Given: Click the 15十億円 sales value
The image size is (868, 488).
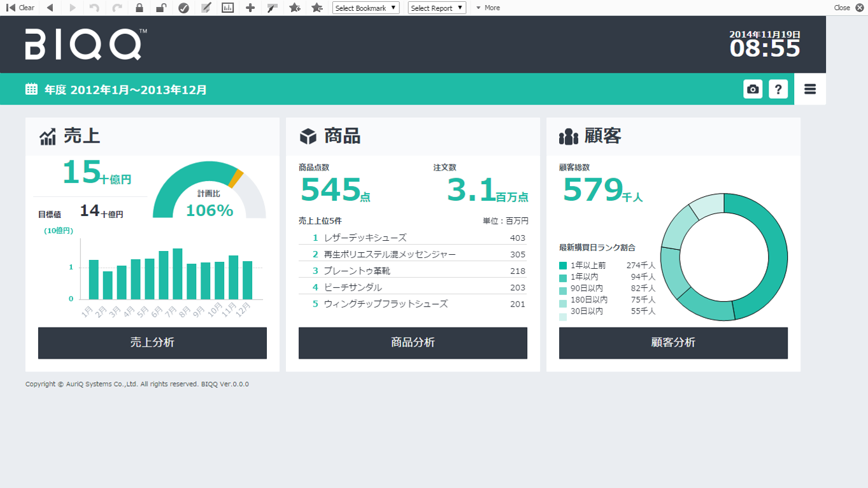Looking at the screenshot, I should point(97,173).
